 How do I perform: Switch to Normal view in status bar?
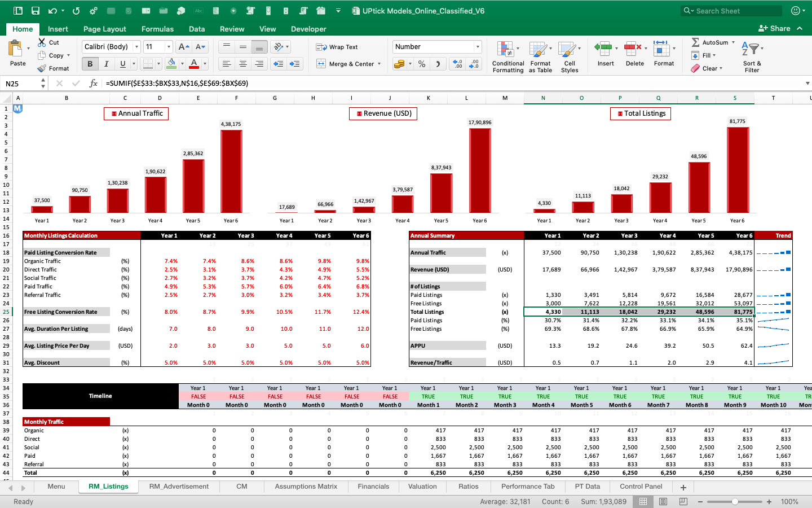coord(643,501)
